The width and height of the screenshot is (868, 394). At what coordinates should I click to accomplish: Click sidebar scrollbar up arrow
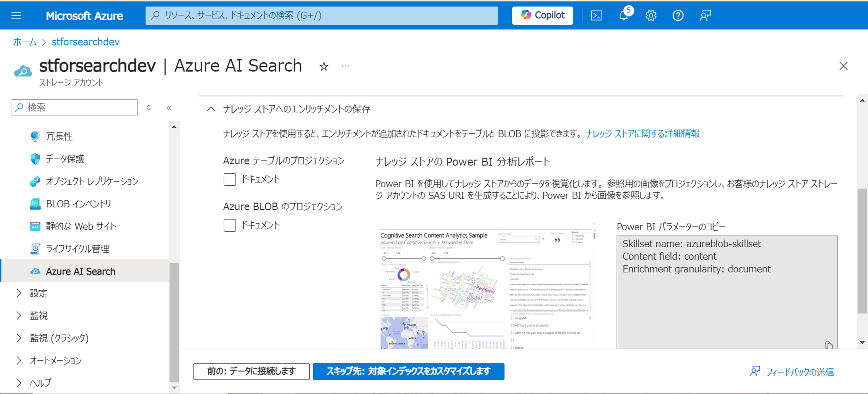[174, 127]
